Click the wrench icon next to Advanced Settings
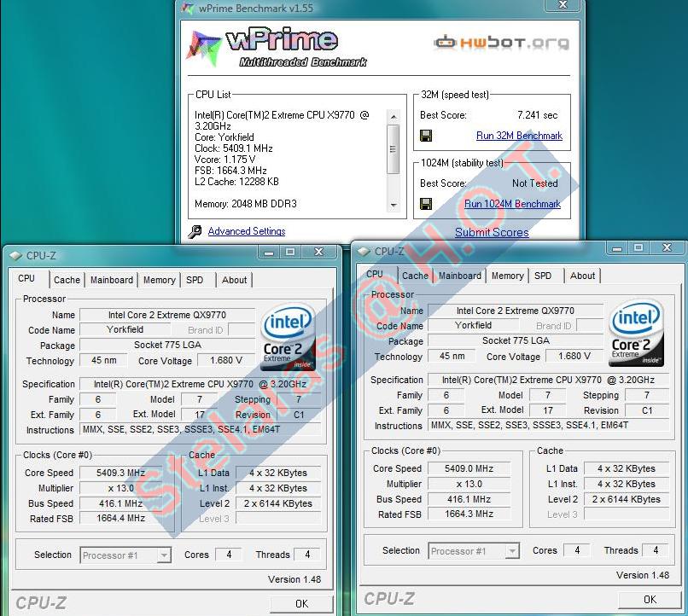The image size is (688, 616). (x=195, y=231)
